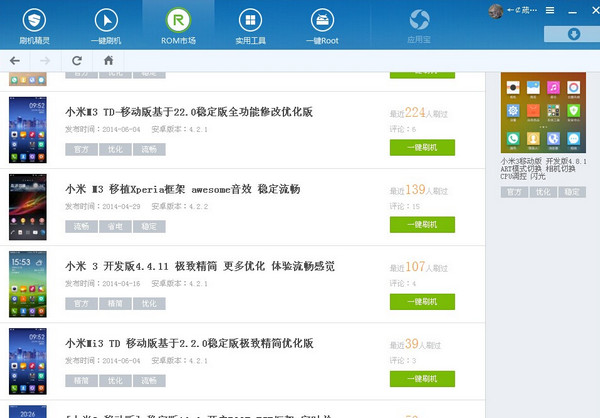Image resolution: width=600 pixels, height=418 pixels.
Task: Open sidebar link 小米3移动版 开发版4.8.1
Action: pyautogui.click(x=543, y=168)
